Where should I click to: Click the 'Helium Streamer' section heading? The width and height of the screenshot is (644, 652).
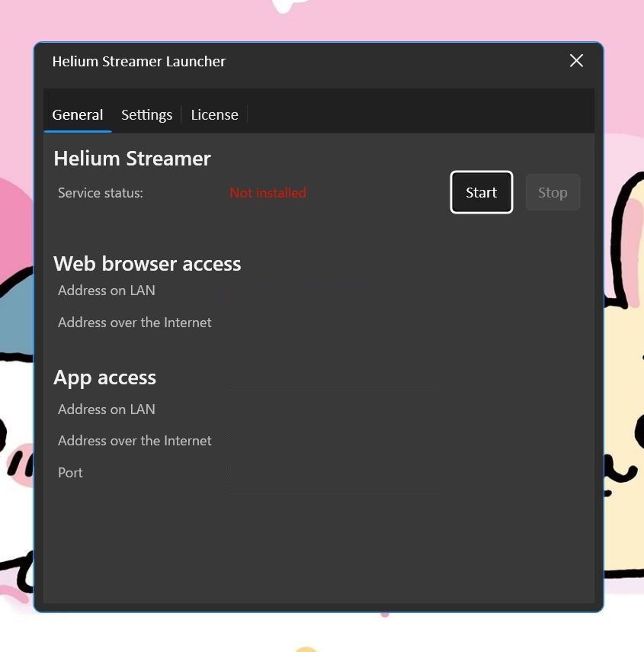[132, 159]
